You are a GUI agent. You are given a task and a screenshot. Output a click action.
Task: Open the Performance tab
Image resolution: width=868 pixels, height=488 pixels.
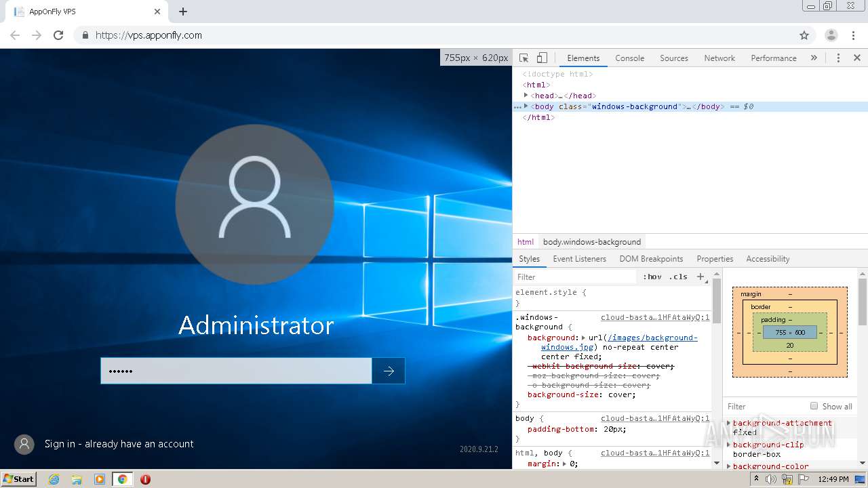click(774, 58)
